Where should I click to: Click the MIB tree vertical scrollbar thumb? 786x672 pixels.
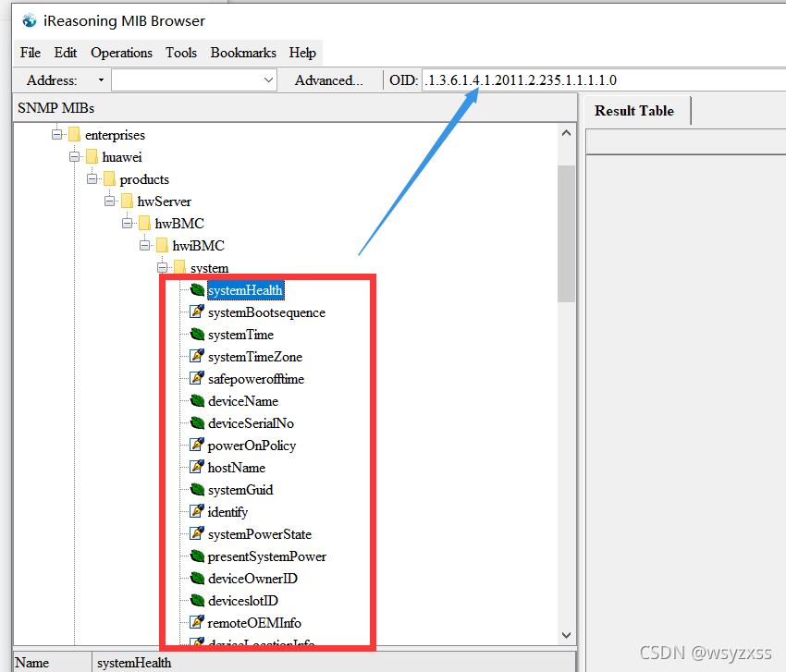(x=567, y=234)
